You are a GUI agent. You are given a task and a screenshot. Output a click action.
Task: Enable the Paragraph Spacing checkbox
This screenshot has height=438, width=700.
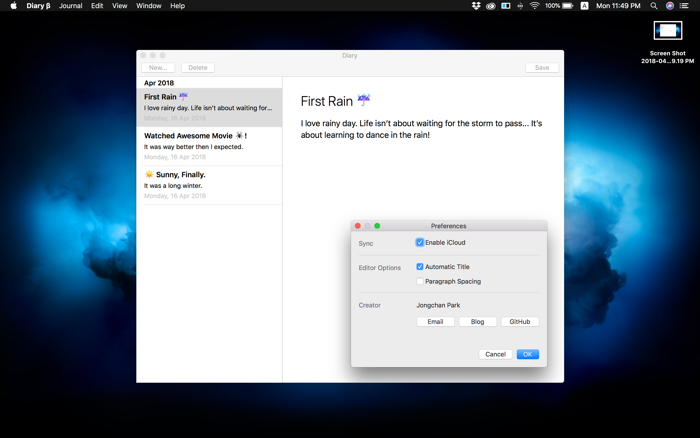tap(420, 281)
